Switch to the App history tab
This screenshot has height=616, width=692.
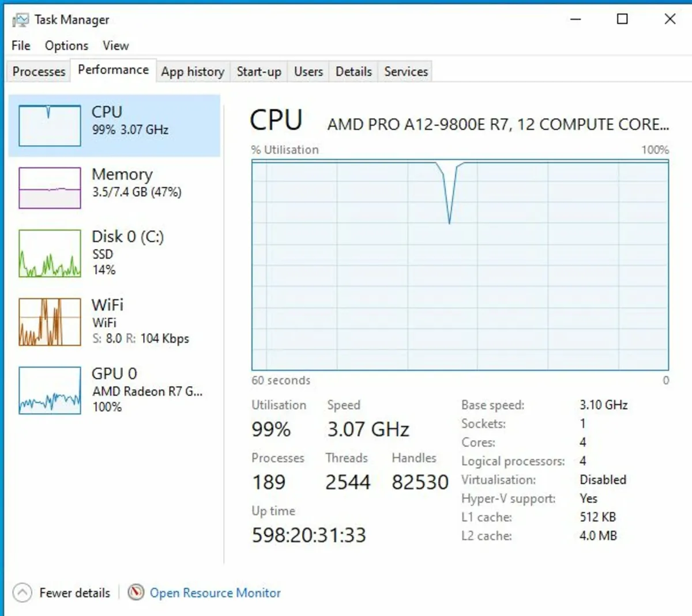click(193, 71)
